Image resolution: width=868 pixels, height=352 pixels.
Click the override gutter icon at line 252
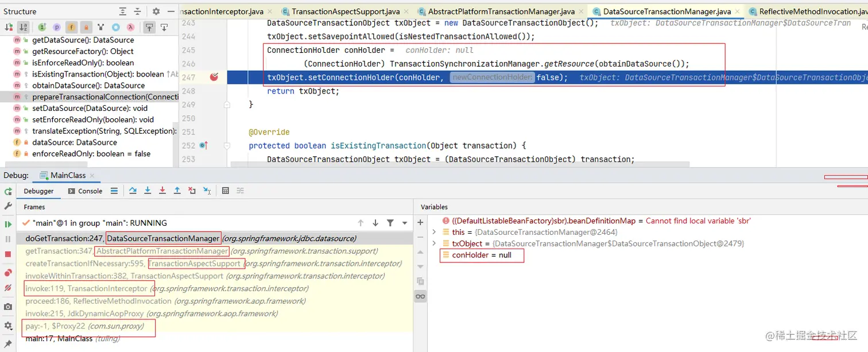click(x=203, y=146)
